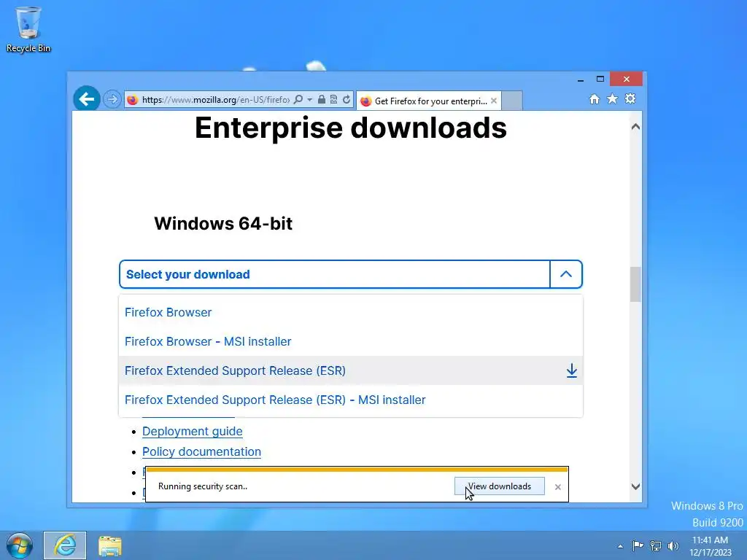The height and width of the screenshot is (560, 747).
Task: Click the search magnifier in address bar
Action: (x=298, y=99)
